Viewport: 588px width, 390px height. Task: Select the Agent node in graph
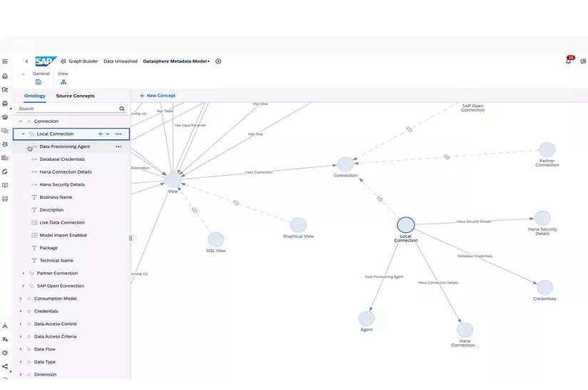pos(366,319)
